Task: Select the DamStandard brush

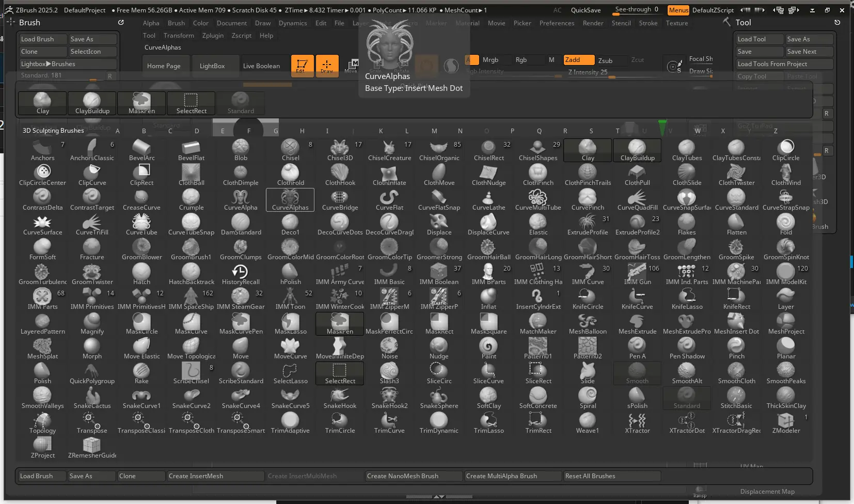Action: tap(241, 225)
